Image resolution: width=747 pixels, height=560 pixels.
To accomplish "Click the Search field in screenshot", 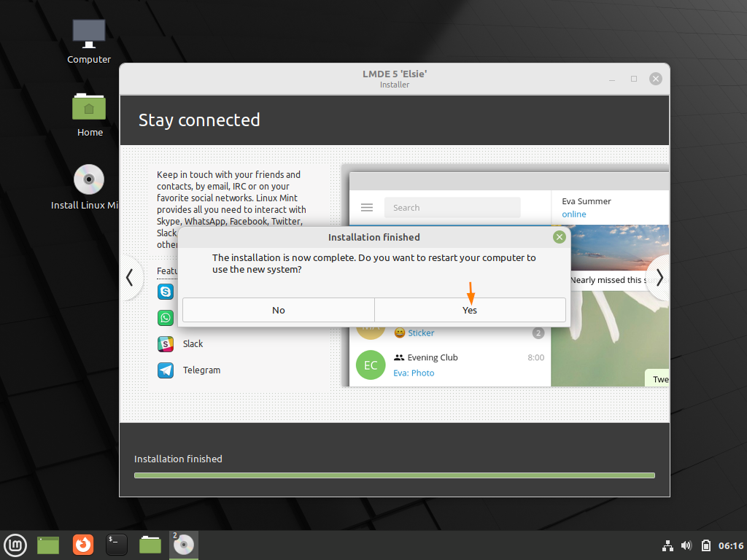I will tap(452, 208).
